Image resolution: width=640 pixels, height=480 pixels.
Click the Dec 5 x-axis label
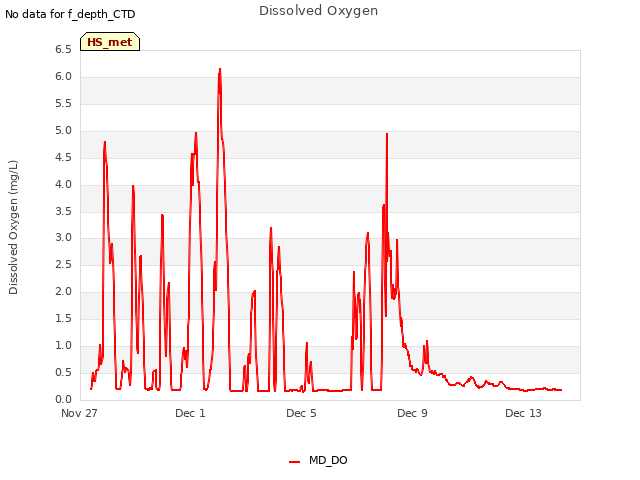[x=301, y=413]
